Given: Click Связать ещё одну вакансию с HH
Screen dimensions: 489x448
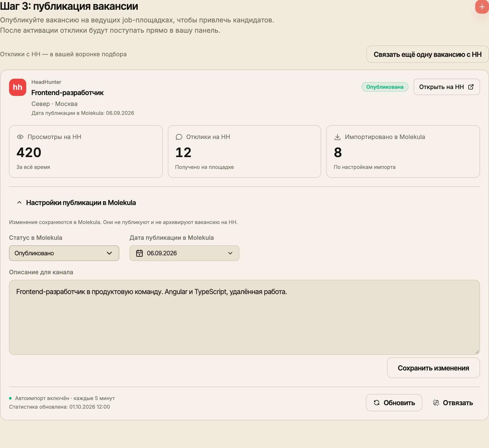Looking at the screenshot, I should 428,54.
